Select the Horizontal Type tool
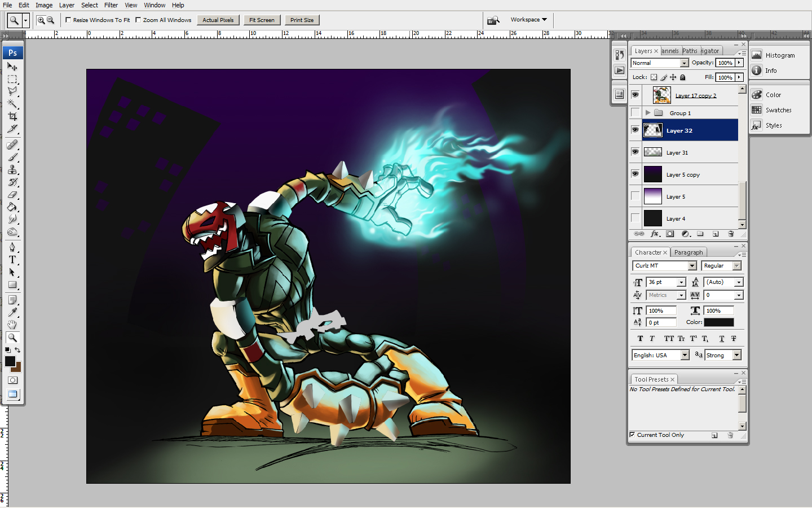812x508 pixels. pos(12,260)
